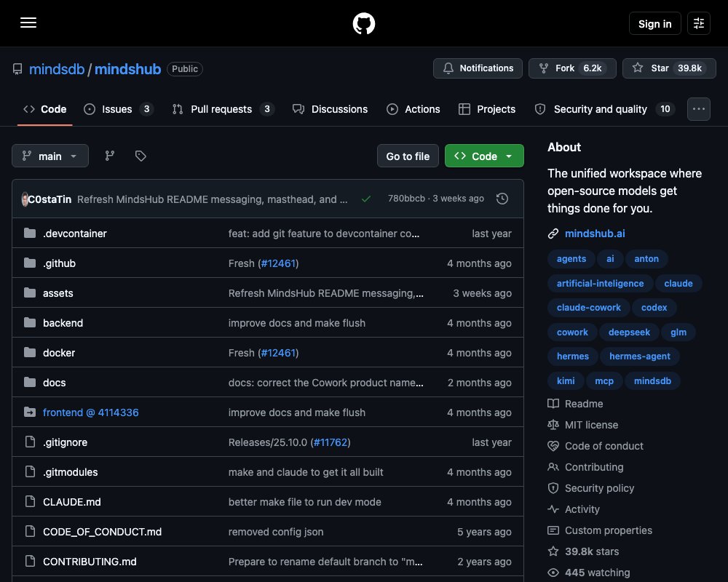Open .gitmodules file

(x=70, y=472)
